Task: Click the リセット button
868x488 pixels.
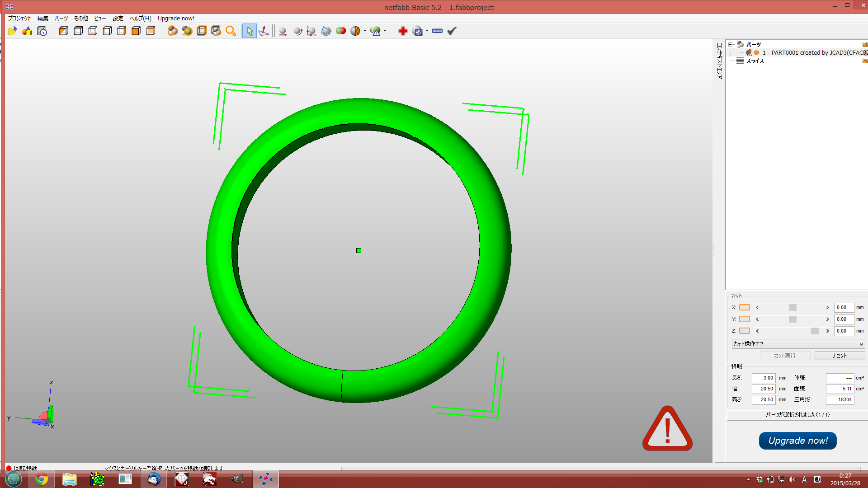Action: pyautogui.click(x=840, y=356)
